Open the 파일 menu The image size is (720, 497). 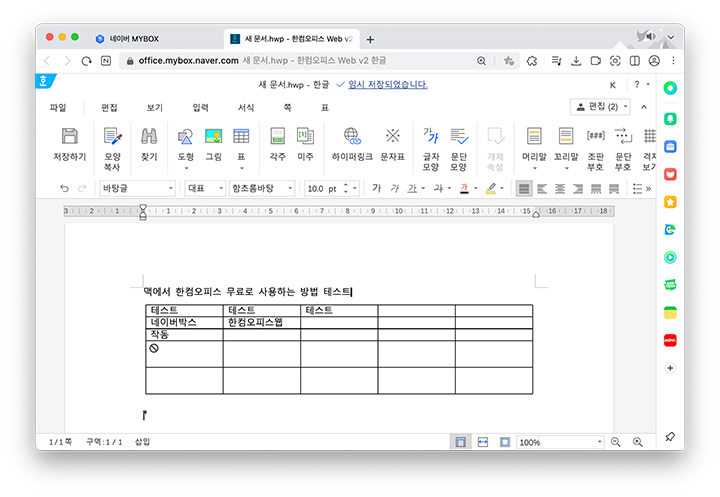coord(58,107)
